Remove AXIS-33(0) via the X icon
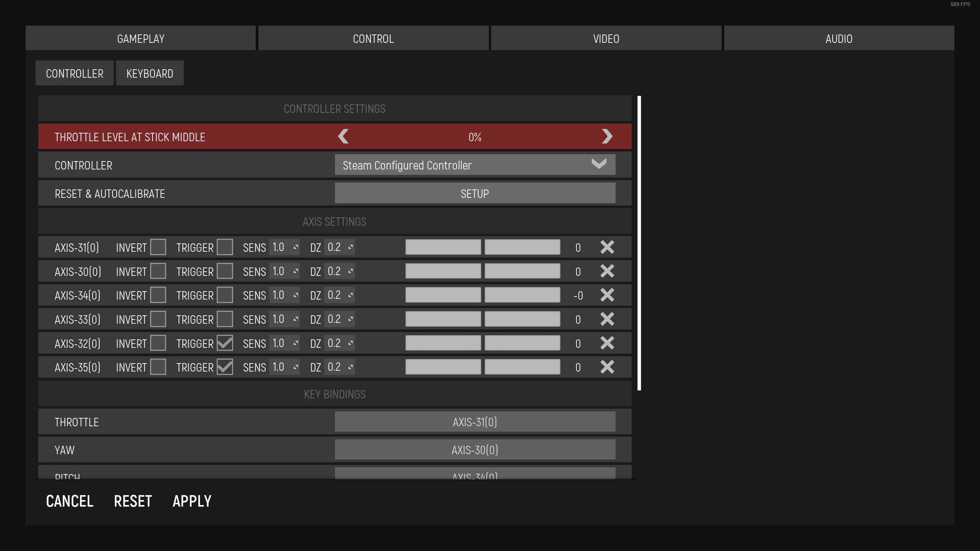The height and width of the screenshot is (551, 980). [x=607, y=319]
